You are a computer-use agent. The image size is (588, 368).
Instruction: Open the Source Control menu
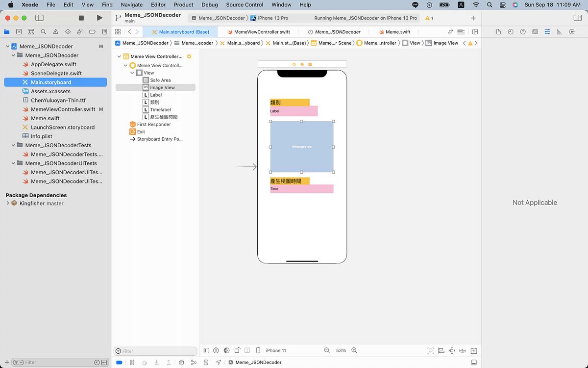click(x=244, y=5)
